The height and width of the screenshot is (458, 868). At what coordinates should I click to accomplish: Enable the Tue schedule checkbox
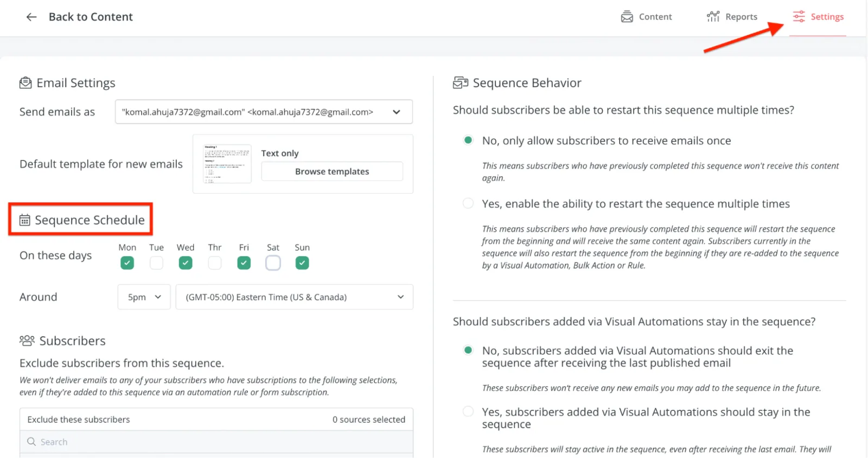pos(156,263)
